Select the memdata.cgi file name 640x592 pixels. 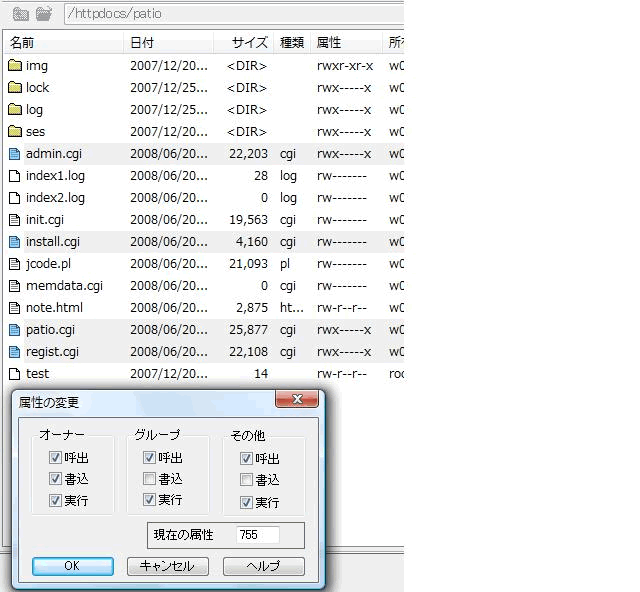[x=64, y=286]
